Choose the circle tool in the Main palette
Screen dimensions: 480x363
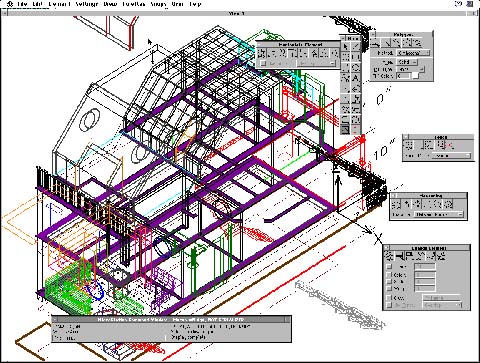[355, 68]
